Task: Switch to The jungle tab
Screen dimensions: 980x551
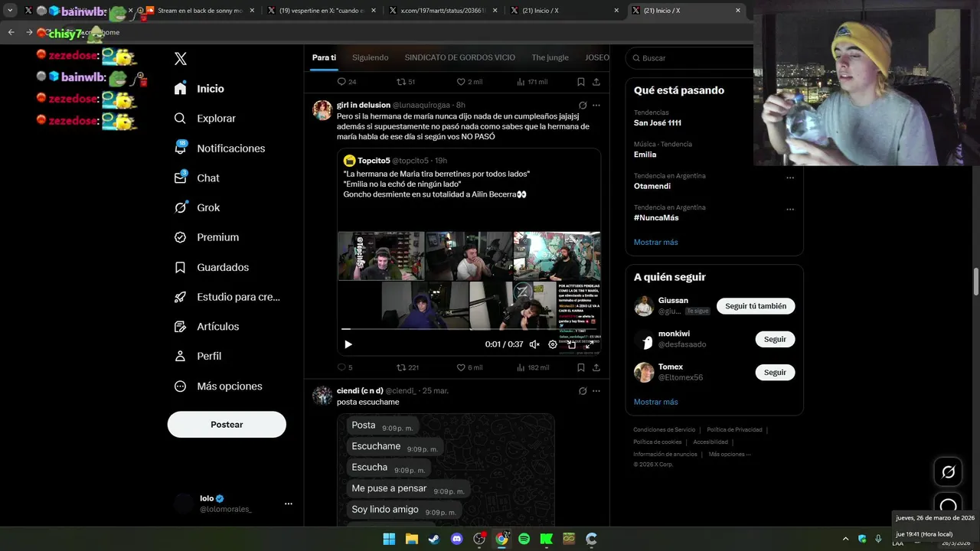Action: [x=550, y=57]
